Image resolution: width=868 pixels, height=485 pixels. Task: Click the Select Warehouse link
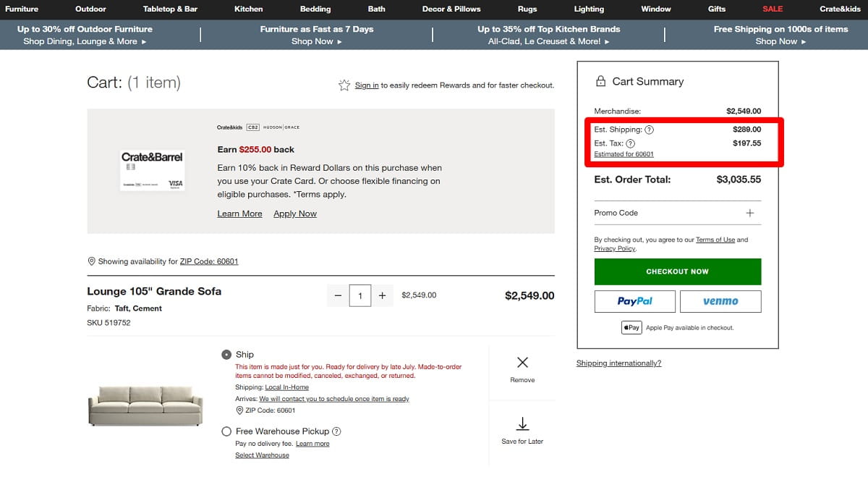[262, 455]
